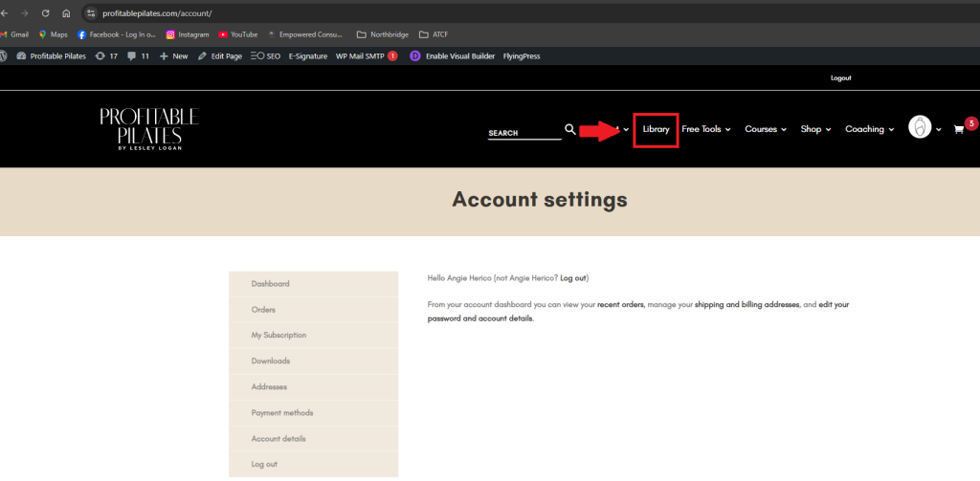Expand the Coaching dropdown menu
Screen dimensions: 980x481
click(869, 129)
